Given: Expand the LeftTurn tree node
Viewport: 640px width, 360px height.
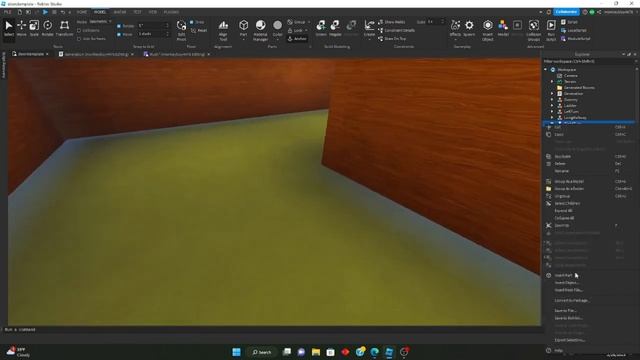Looking at the screenshot, I should (552, 111).
